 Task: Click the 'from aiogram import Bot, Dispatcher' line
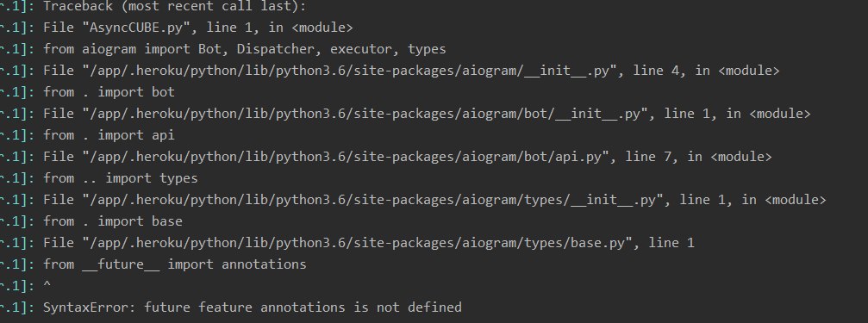(x=244, y=49)
